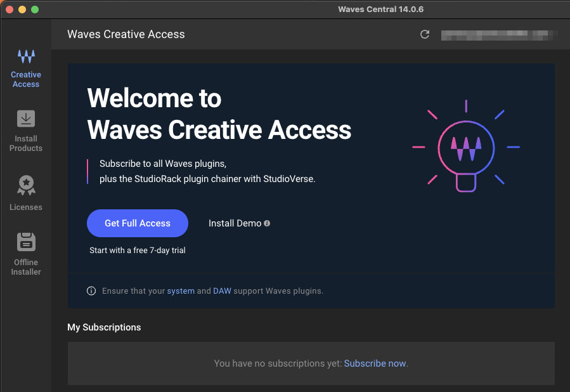Click the circled info icon beside Ensure text
The height and width of the screenshot is (392, 570).
tap(91, 291)
